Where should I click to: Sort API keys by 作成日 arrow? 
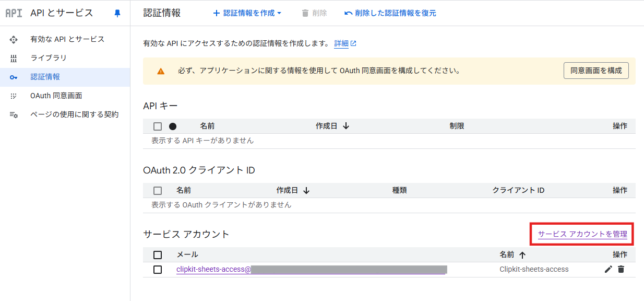[345, 126]
